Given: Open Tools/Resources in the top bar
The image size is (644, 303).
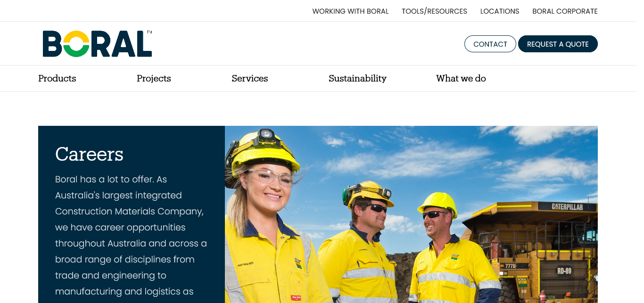Looking at the screenshot, I should (x=434, y=11).
